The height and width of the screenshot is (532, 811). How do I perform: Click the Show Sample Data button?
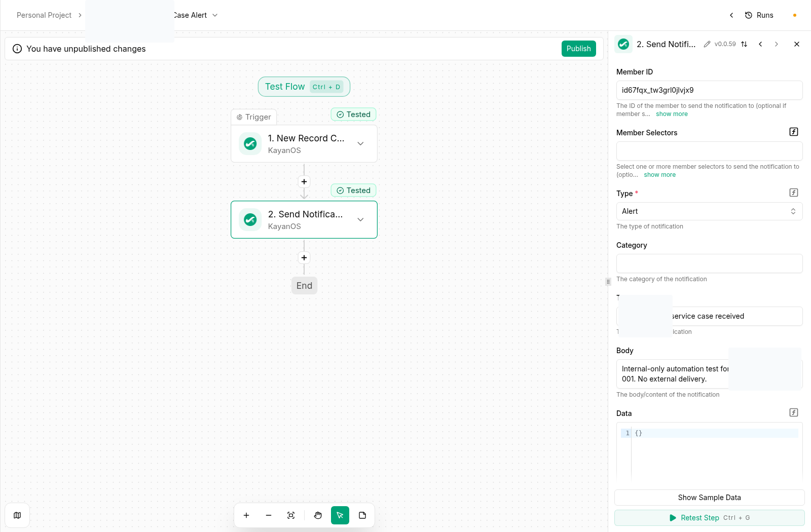coord(710,498)
